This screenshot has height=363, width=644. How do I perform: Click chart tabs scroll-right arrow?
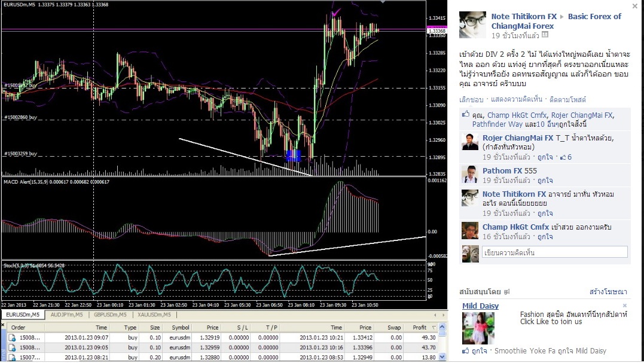[x=443, y=315]
